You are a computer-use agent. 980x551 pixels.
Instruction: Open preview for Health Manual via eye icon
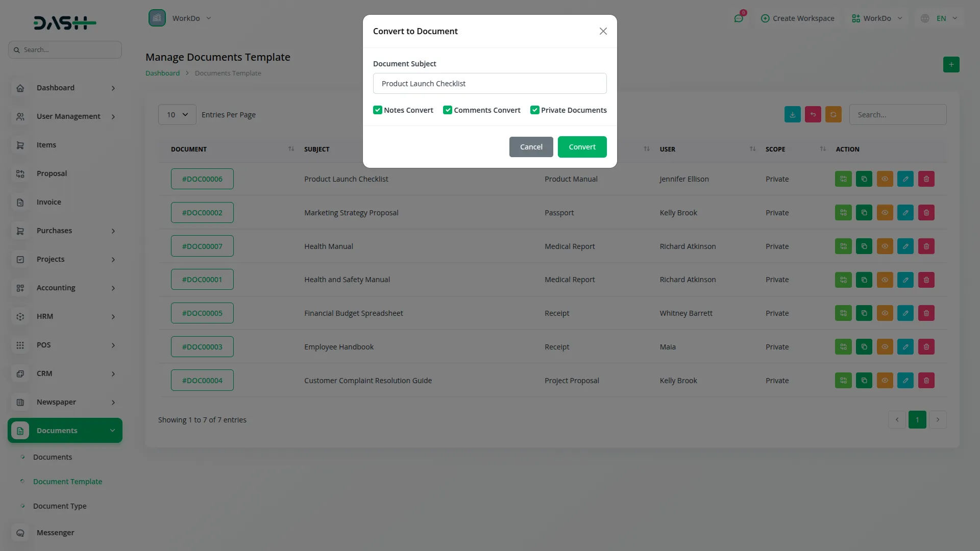[885, 246]
